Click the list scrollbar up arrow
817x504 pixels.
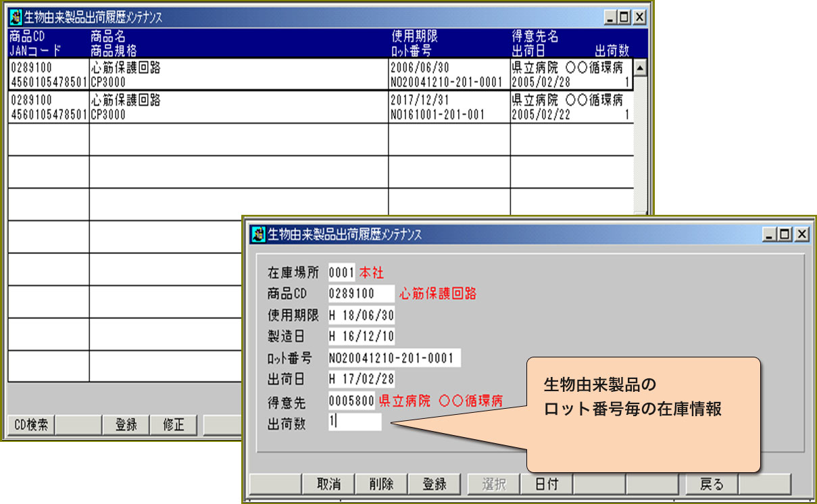pos(639,67)
